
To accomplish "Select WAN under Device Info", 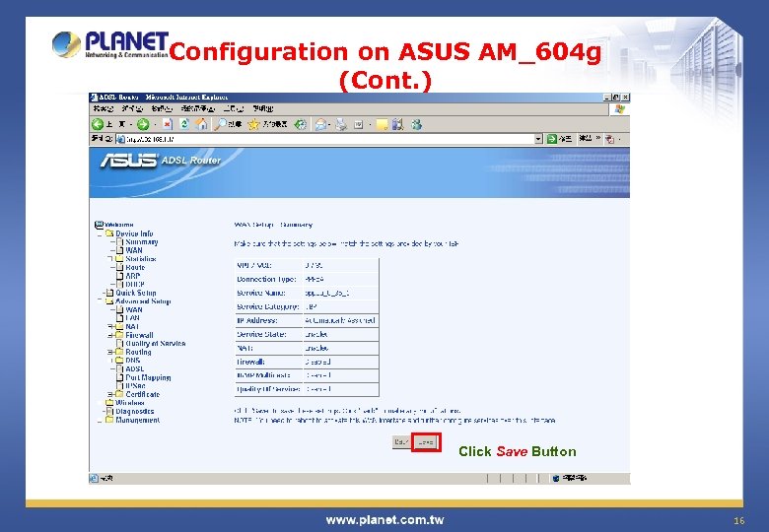I will 134,250.
